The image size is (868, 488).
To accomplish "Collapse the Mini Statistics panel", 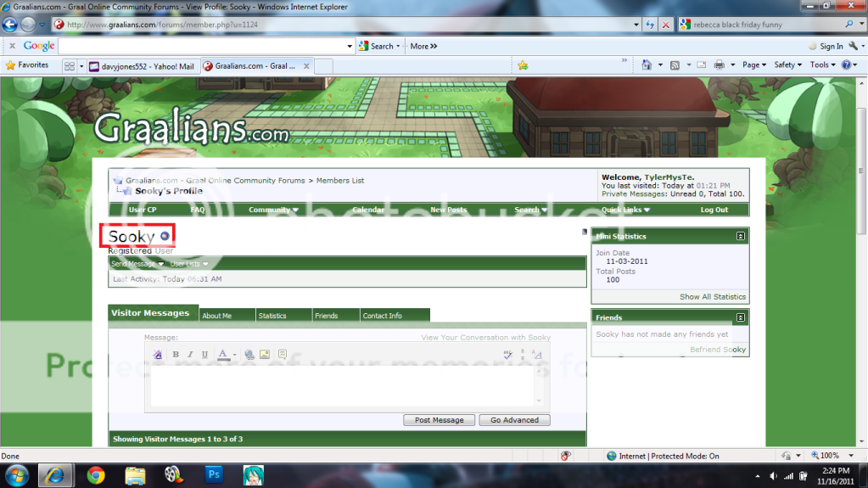I will (x=740, y=236).
